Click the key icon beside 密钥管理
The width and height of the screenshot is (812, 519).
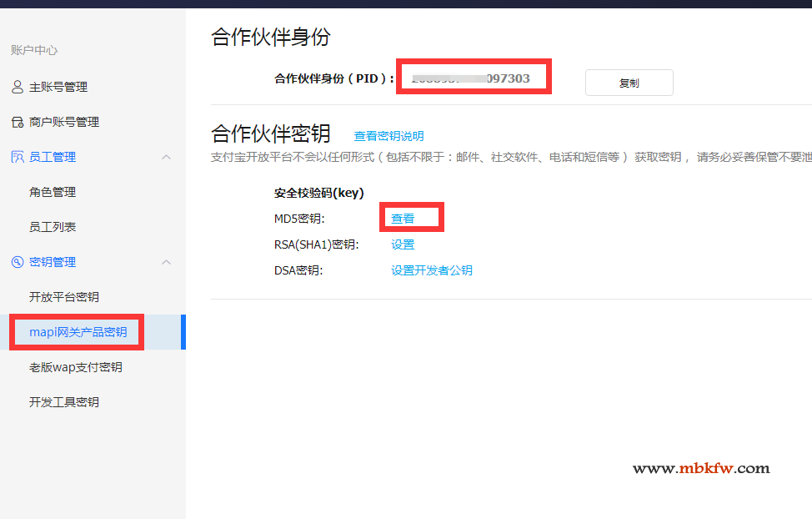tap(18, 262)
